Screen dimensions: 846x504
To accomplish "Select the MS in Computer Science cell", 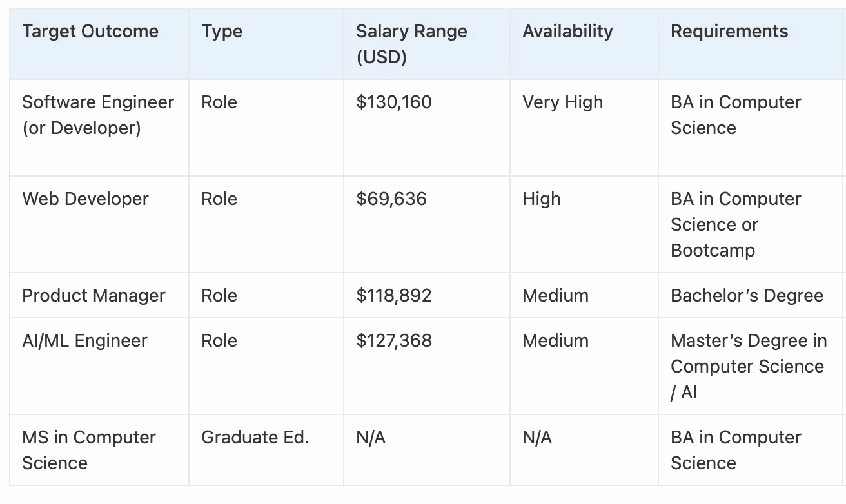I will (x=99, y=450).
